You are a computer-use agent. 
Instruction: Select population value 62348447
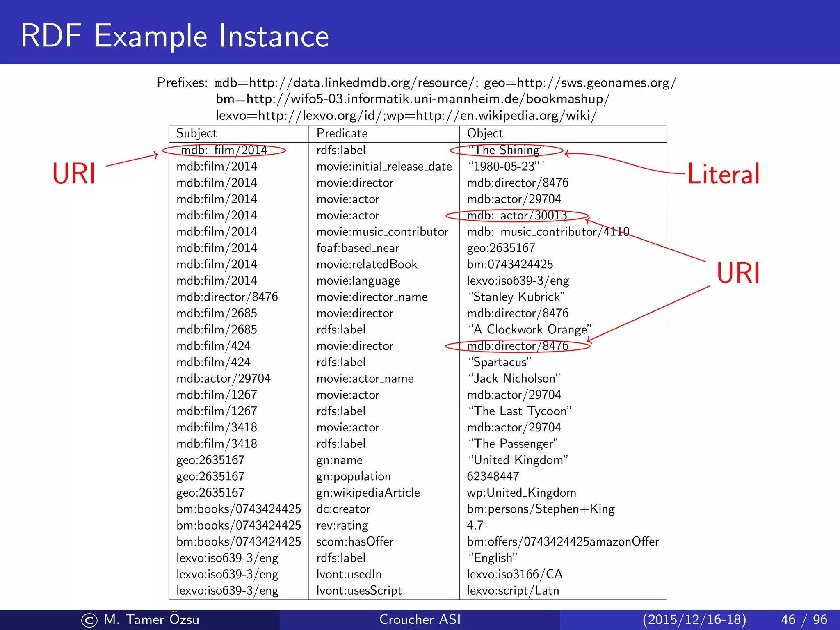tap(493, 477)
